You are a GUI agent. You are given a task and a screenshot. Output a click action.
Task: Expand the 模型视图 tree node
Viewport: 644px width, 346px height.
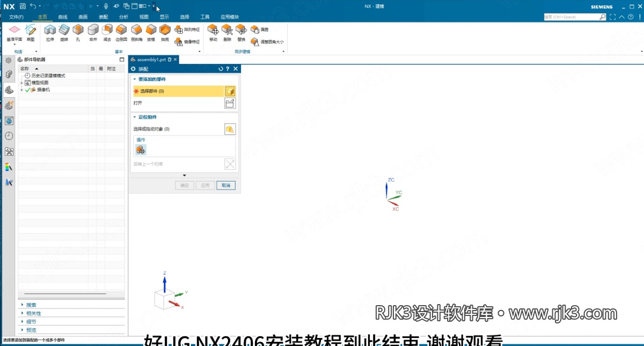coord(22,83)
